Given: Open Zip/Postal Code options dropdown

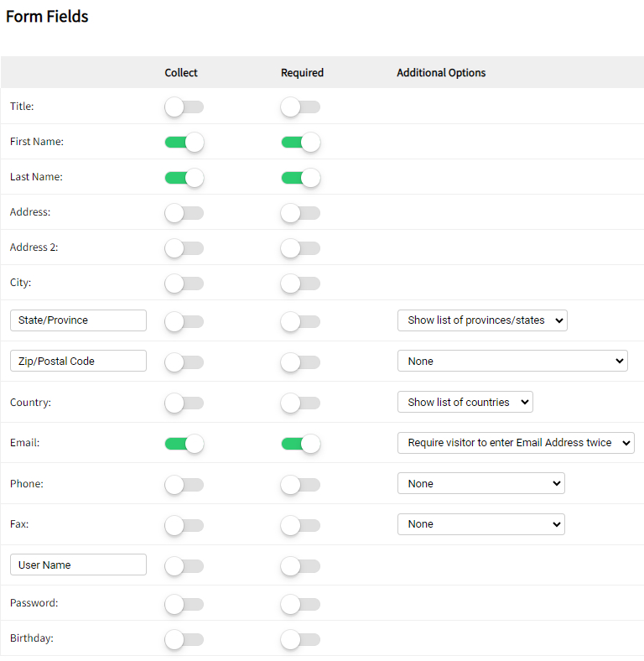Looking at the screenshot, I should tap(512, 361).
